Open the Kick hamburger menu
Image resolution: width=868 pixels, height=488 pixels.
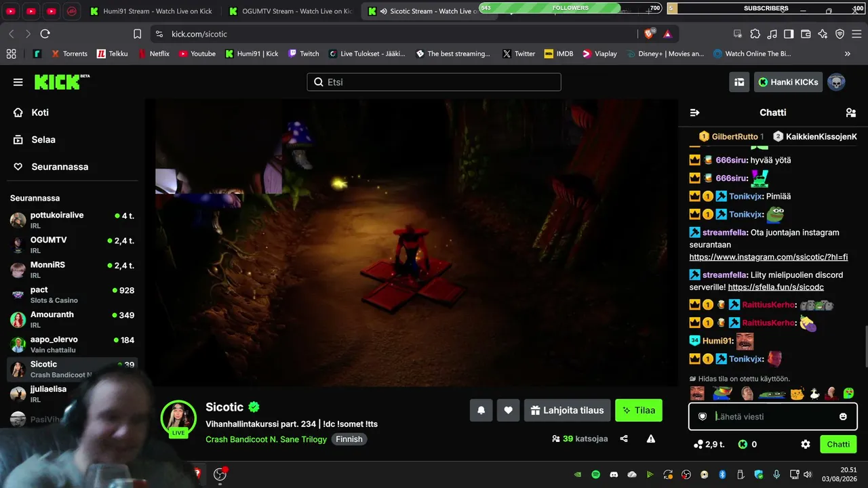click(x=18, y=82)
